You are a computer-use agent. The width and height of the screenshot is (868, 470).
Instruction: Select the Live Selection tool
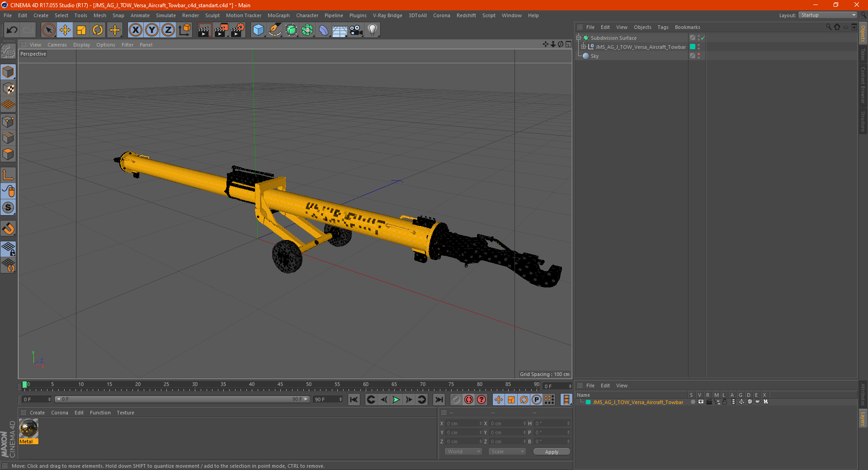(x=48, y=30)
